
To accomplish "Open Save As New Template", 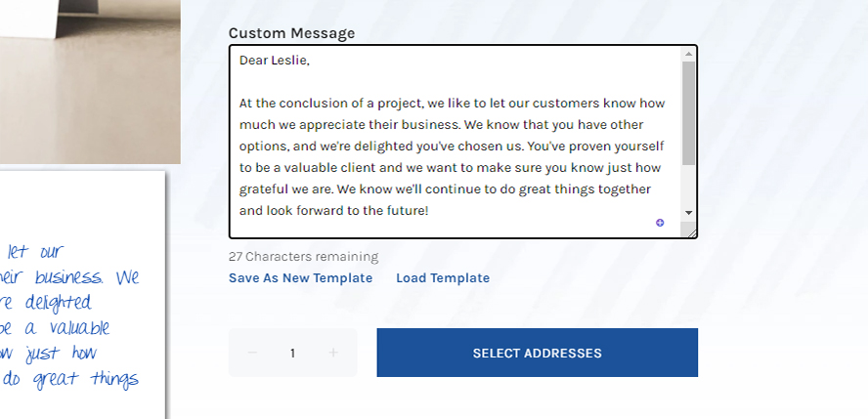I will click(301, 278).
